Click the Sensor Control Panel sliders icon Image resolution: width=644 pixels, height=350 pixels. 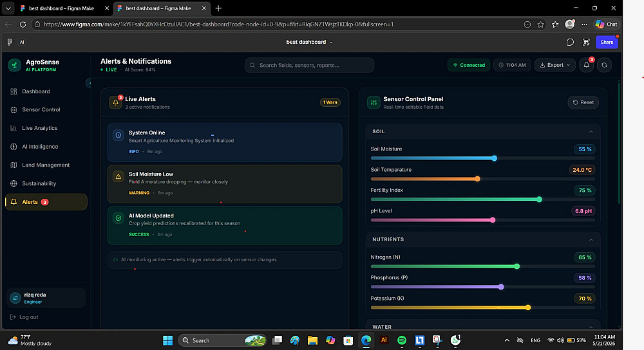pos(374,102)
